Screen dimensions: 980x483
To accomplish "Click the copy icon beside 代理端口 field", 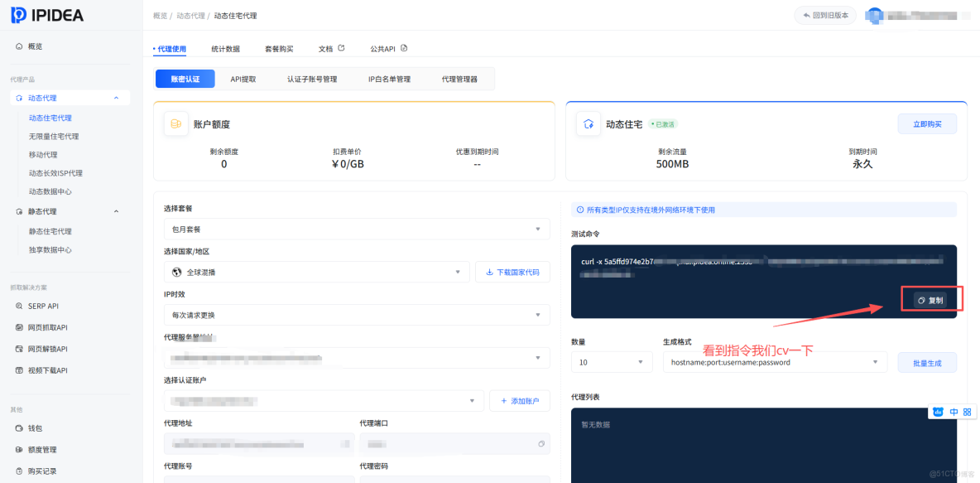I will pyautogui.click(x=542, y=443).
